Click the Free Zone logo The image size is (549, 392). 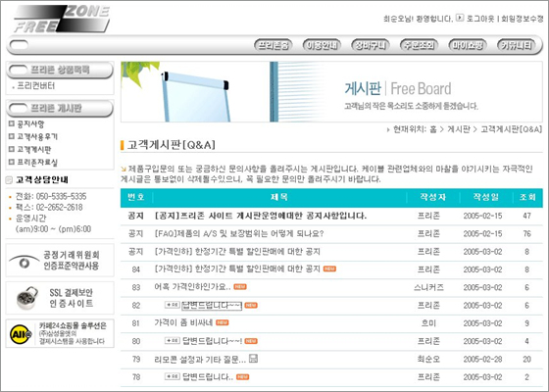click(62, 20)
